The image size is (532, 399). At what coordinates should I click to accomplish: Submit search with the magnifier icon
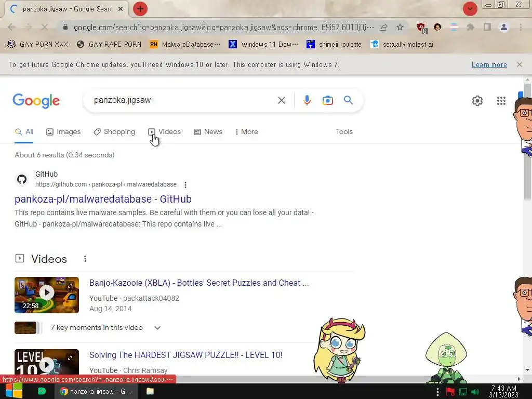click(x=348, y=100)
